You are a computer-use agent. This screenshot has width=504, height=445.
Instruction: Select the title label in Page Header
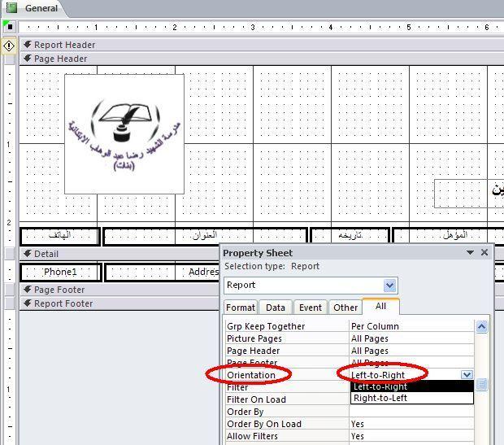pos(469,194)
